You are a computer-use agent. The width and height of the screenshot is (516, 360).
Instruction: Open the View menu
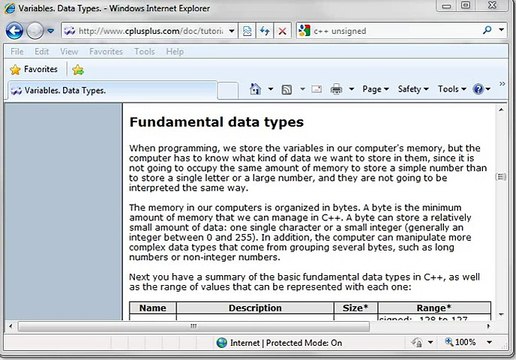click(x=69, y=51)
